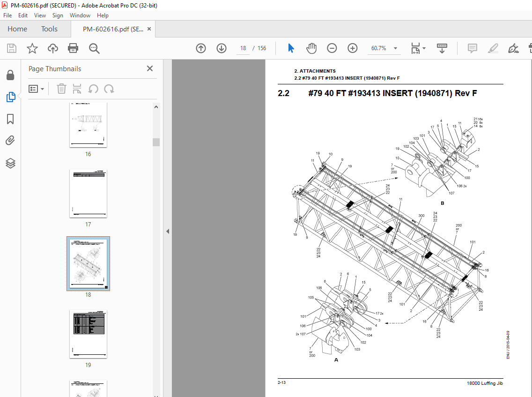Delete selected page trash icon
The image size is (532, 397).
(x=61, y=89)
